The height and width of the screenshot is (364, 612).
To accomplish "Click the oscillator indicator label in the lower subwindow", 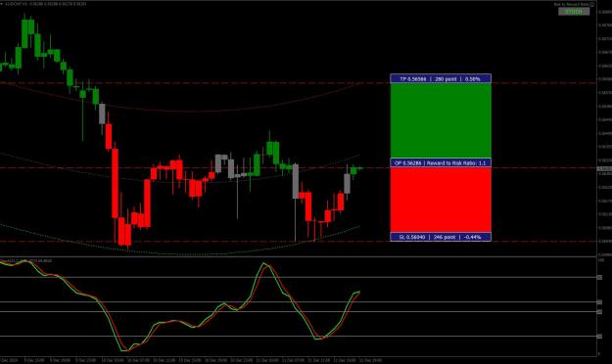I will tap(26, 260).
